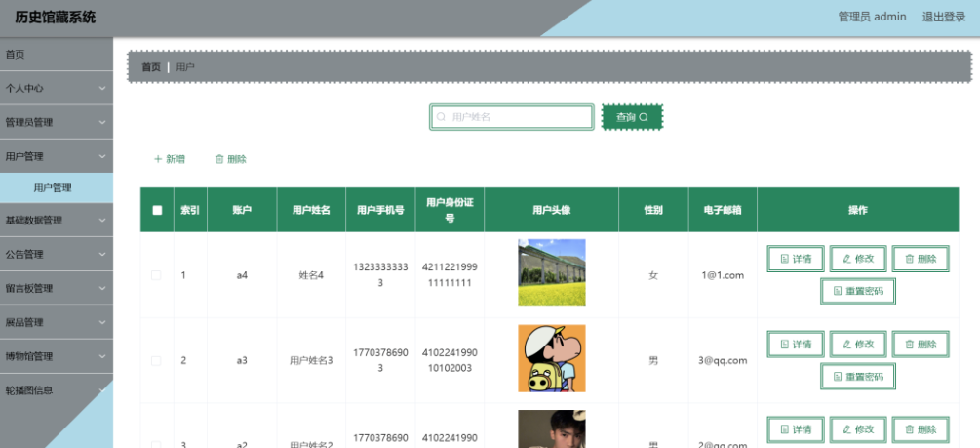Viewport: 980px width, 448px height.
Task: Click the plus icon beside 新增
Action: pos(158,159)
